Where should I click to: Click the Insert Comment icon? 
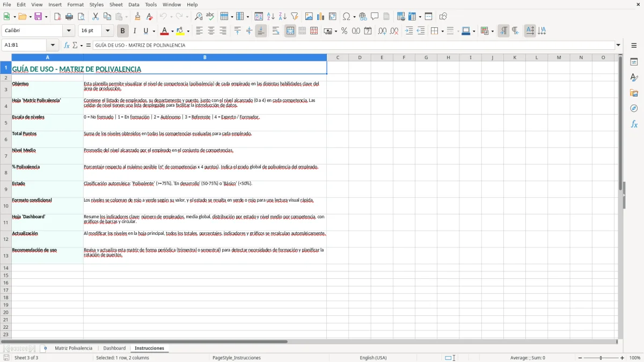click(x=375, y=17)
